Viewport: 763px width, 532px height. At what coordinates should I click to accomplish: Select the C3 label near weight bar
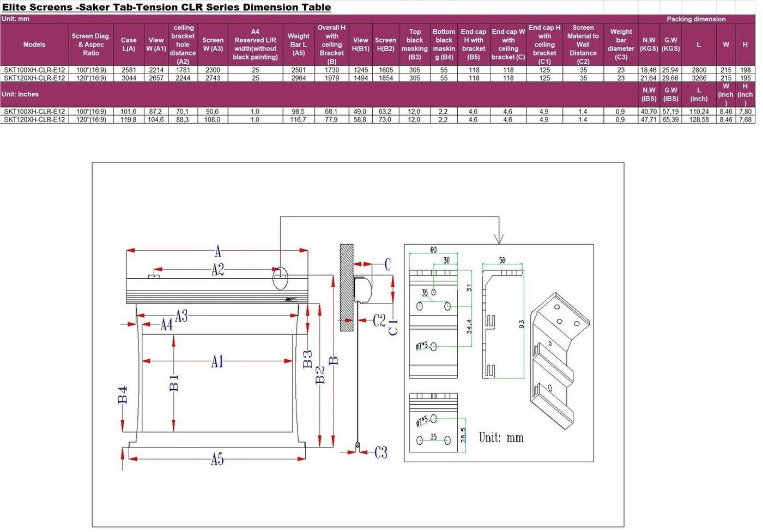click(380, 452)
